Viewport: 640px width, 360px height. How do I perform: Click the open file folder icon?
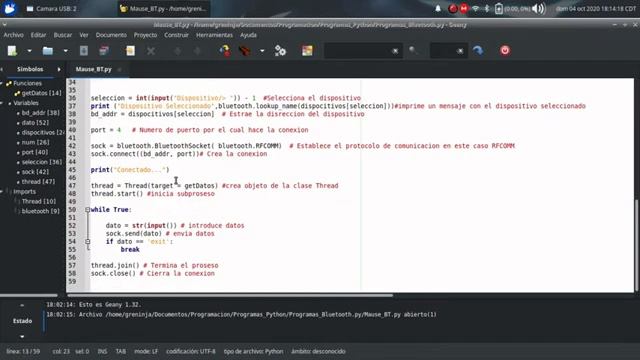pyautogui.click(x=48, y=51)
